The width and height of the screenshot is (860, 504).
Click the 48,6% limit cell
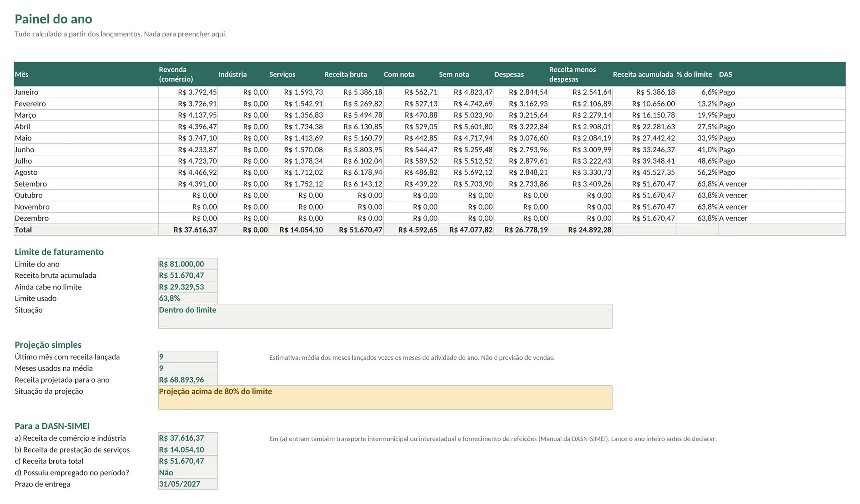697,161
